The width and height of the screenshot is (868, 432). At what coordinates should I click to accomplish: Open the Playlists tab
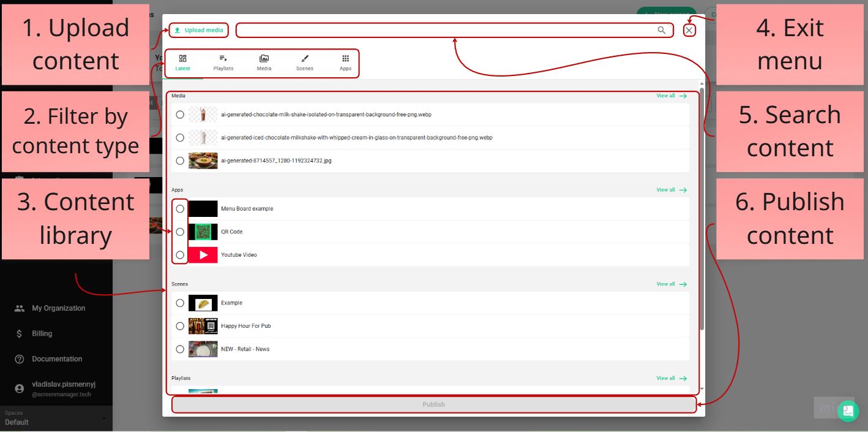(223, 63)
